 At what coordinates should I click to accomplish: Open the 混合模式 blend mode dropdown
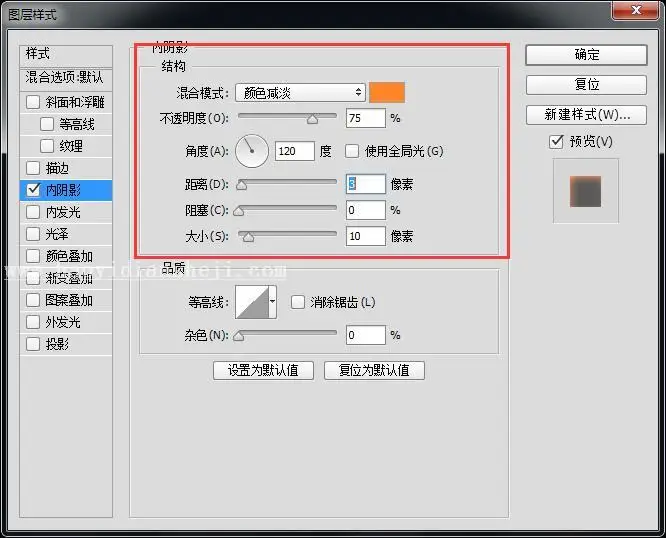pos(300,93)
